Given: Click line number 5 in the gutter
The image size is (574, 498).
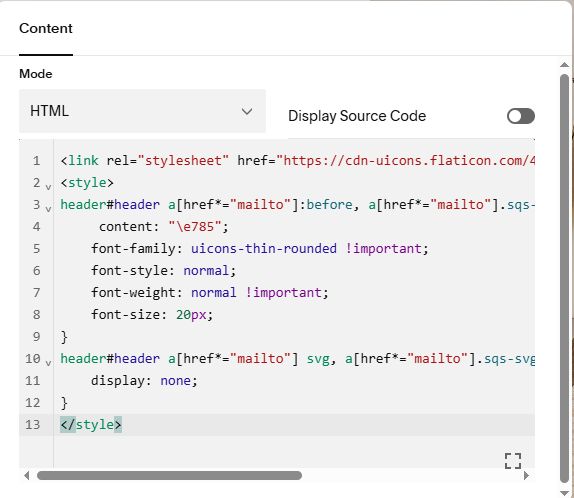Looking at the screenshot, I should click(x=36, y=249).
